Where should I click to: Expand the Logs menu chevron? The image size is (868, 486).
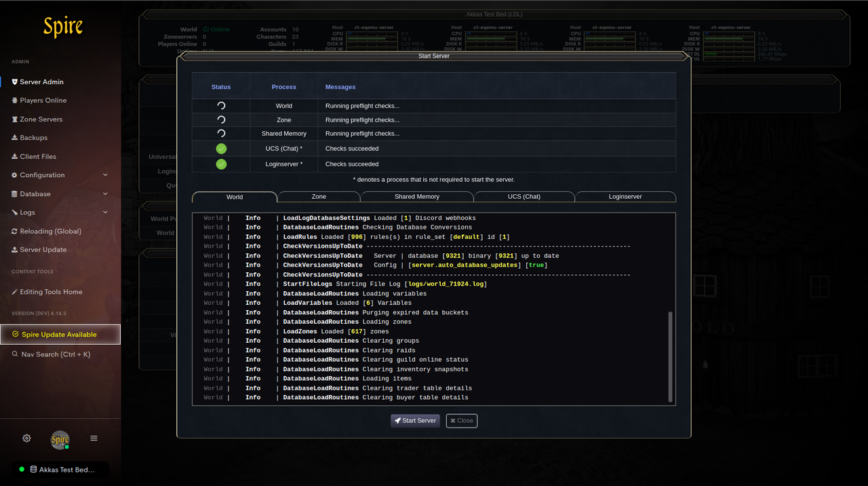pyautogui.click(x=105, y=212)
